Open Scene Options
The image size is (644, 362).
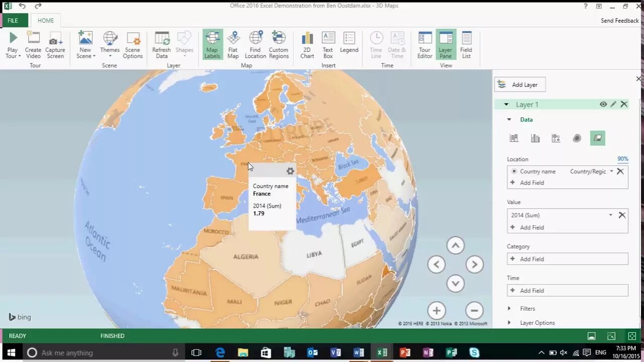pyautogui.click(x=133, y=45)
